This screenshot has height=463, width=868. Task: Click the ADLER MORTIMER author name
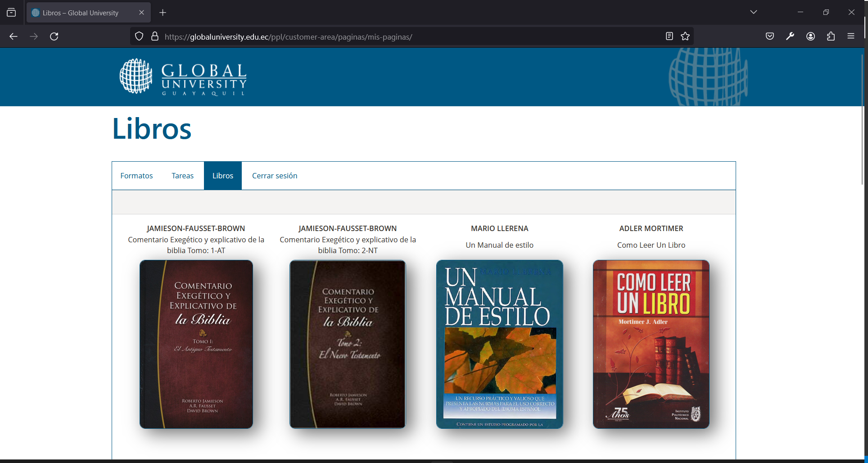651,228
